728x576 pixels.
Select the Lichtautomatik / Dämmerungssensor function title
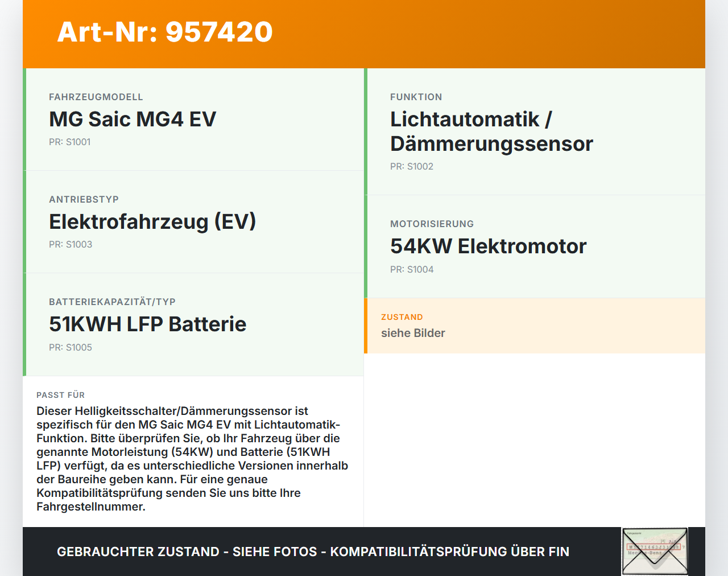pyautogui.click(x=491, y=131)
